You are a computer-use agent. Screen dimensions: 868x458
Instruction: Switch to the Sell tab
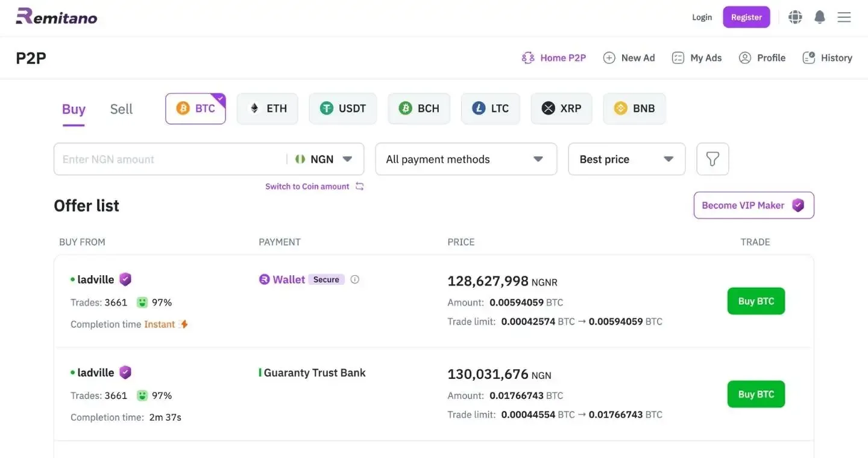pos(121,109)
